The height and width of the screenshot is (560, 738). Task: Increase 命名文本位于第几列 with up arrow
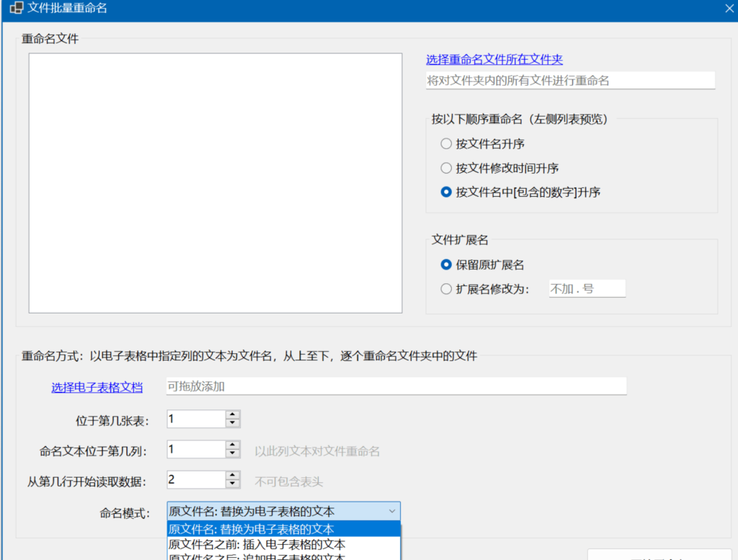click(x=233, y=445)
